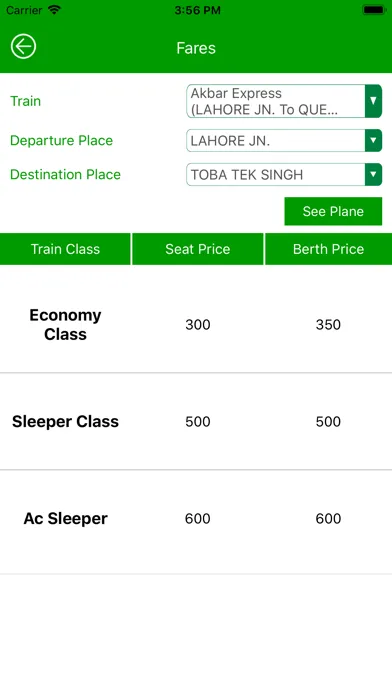The image size is (392, 696).
Task: Click the See Plane button
Action: 333,211
